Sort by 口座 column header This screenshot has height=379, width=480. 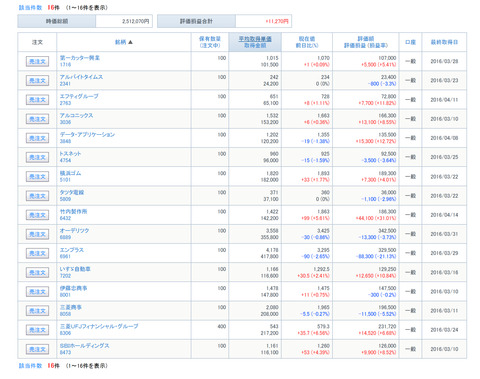click(410, 42)
